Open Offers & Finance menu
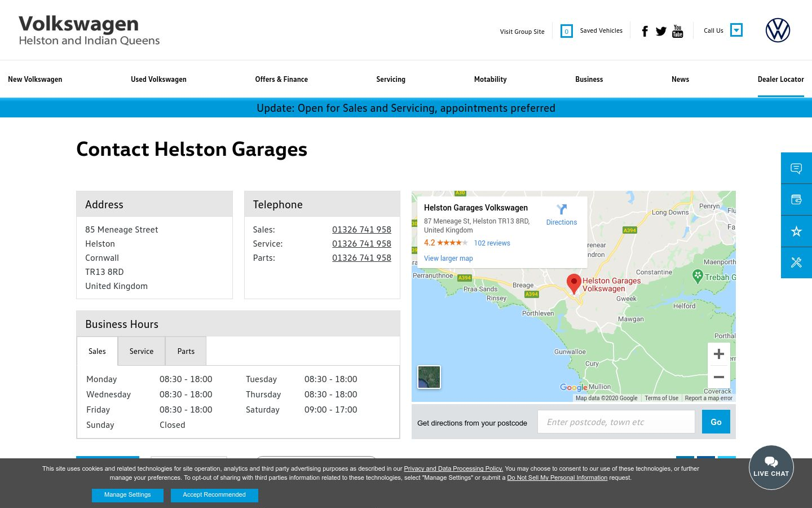The image size is (812, 508). pyautogui.click(x=281, y=79)
